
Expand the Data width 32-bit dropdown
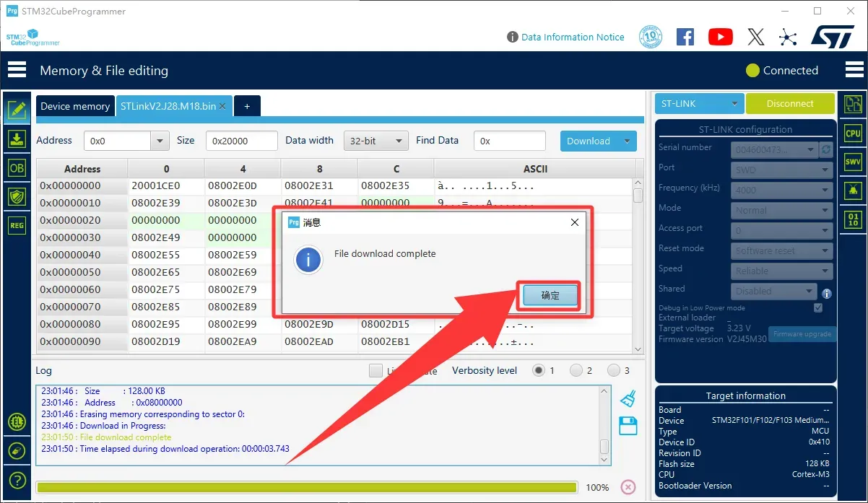(x=396, y=141)
